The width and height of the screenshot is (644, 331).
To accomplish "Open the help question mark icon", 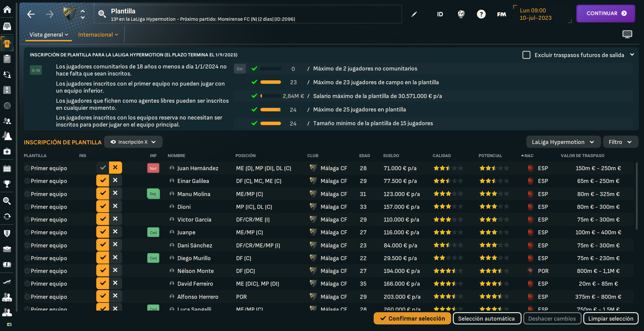I will 481,14.
